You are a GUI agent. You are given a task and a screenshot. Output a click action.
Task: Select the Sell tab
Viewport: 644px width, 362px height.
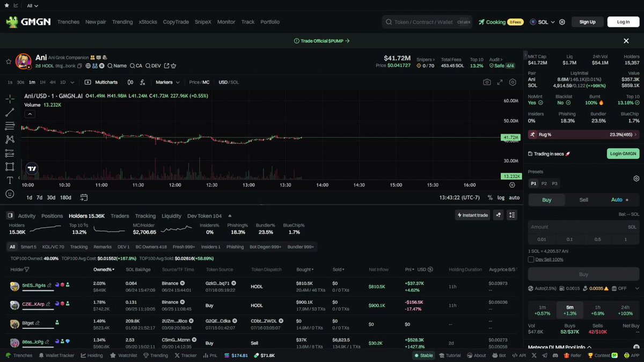583,200
